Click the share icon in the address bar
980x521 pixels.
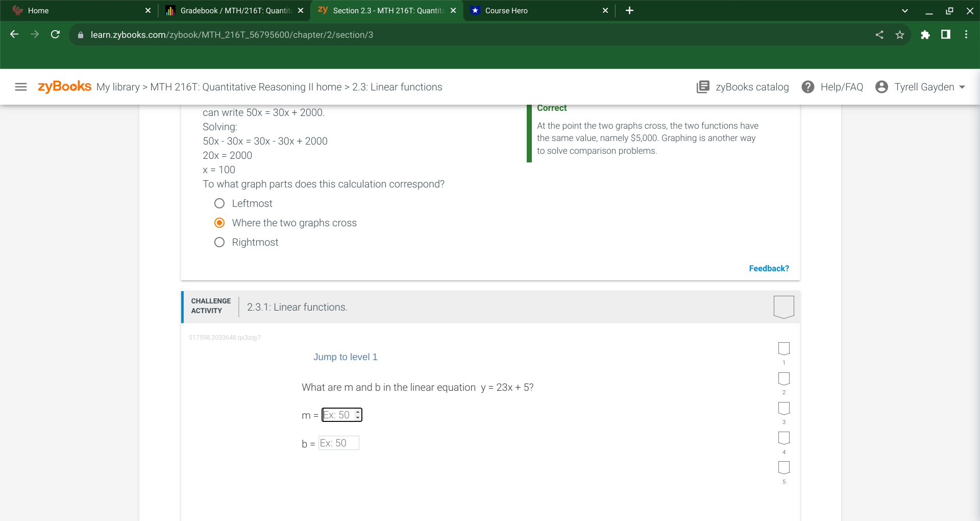tap(879, 35)
